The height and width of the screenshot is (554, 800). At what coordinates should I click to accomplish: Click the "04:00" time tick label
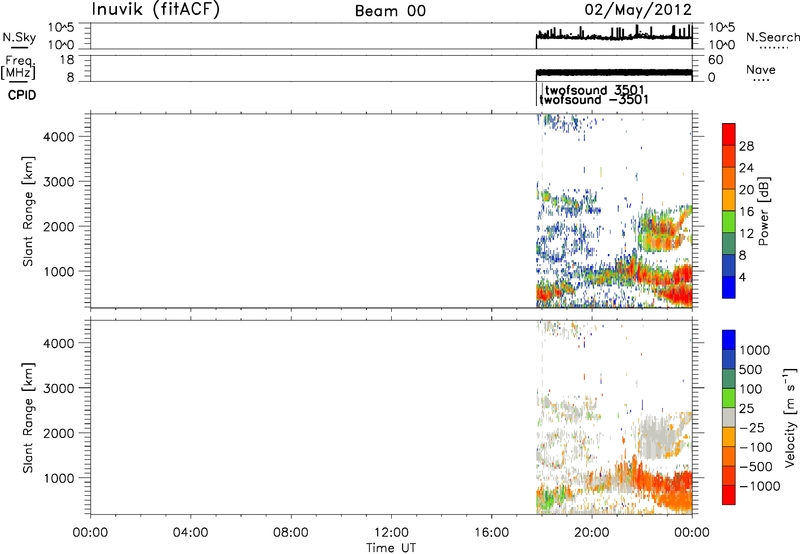point(190,533)
